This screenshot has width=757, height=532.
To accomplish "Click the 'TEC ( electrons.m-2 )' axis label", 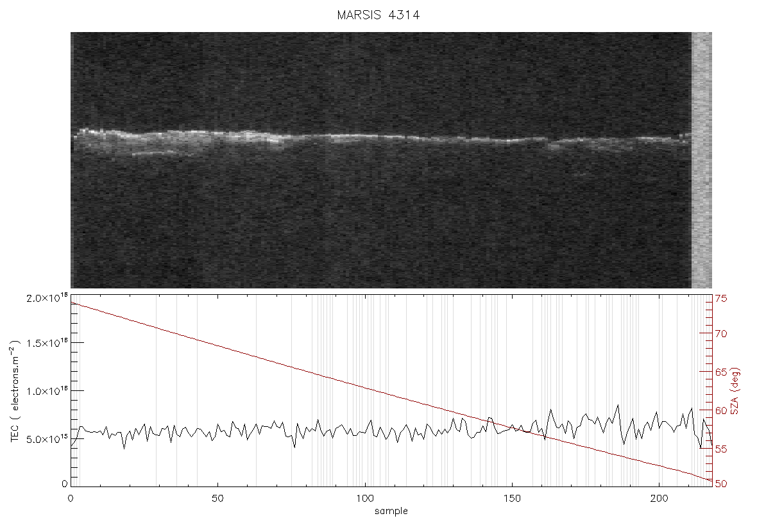I will [x=15, y=391].
